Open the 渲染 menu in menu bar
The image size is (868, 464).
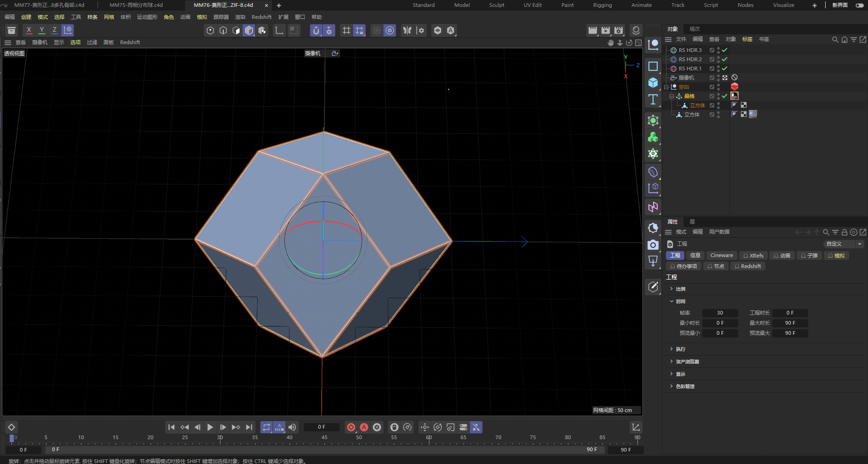(x=240, y=17)
